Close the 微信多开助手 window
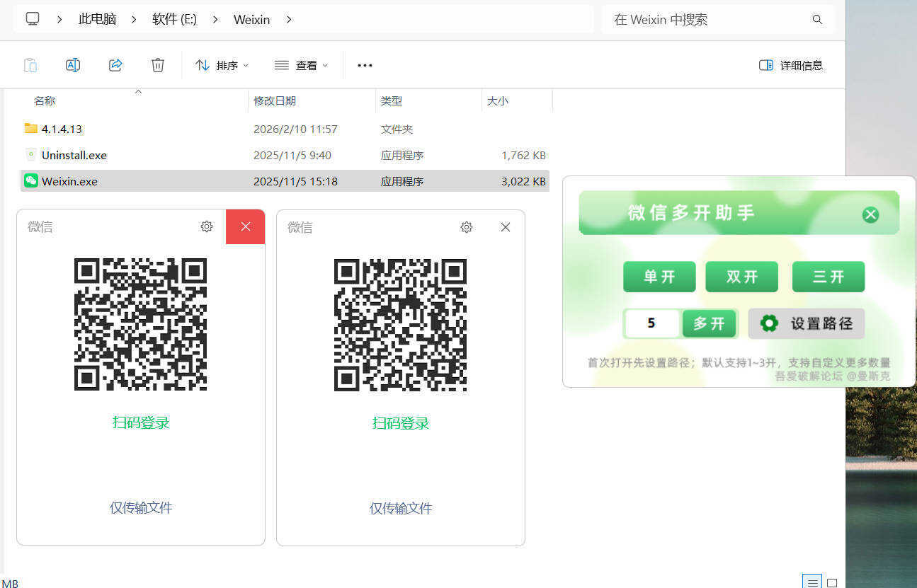 click(x=870, y=214)
